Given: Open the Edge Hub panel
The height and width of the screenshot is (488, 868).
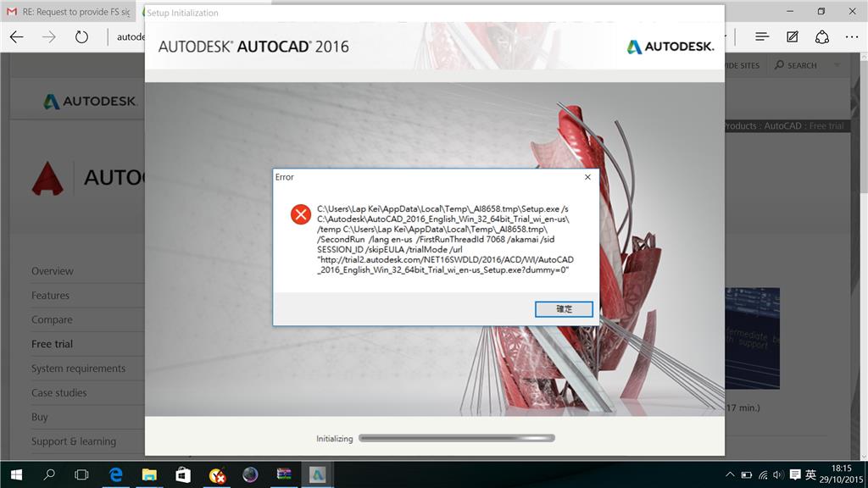Looking at the screenshot, I should [x=762, y=37].
